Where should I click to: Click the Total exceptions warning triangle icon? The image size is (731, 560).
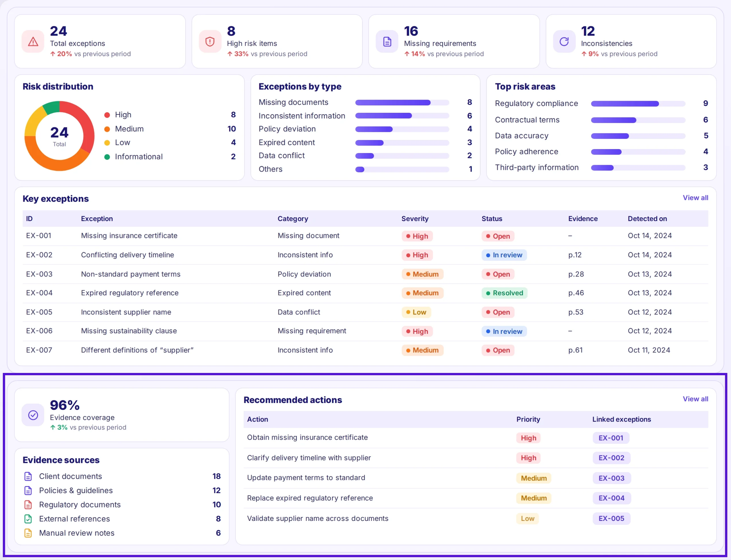pos(33,42)
